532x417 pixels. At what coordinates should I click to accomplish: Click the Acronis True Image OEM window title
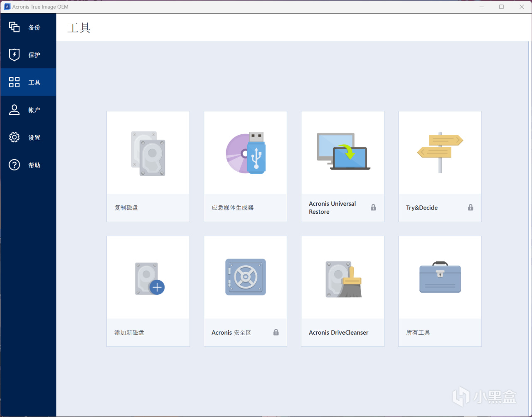40,7
